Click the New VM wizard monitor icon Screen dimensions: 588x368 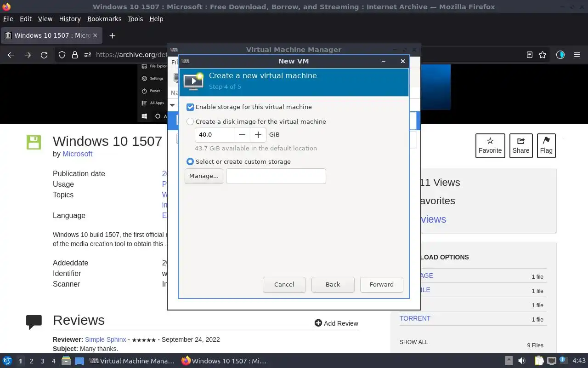pyautogui.click(x=193, y=80)
